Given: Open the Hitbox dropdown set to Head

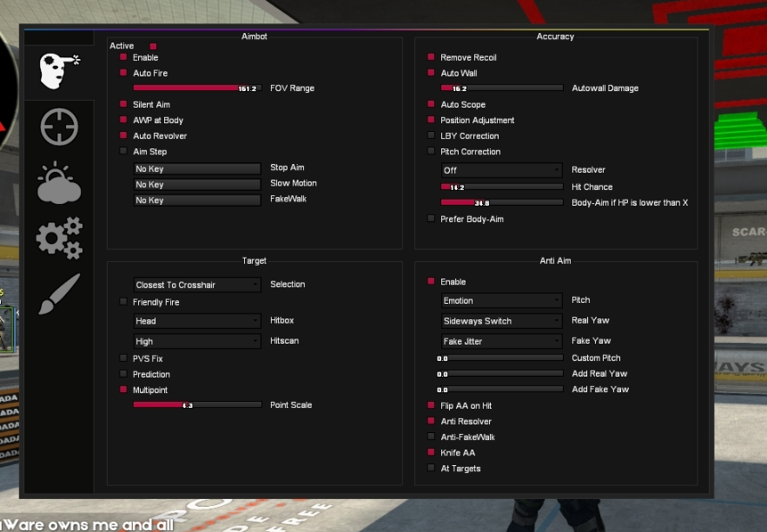Looking at the screenshot, I should point(196,321).
